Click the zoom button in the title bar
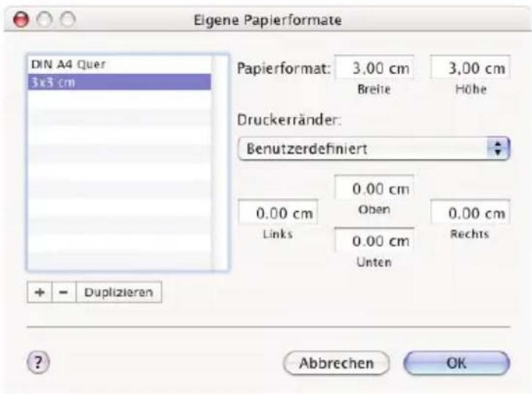 pos(67,19)
